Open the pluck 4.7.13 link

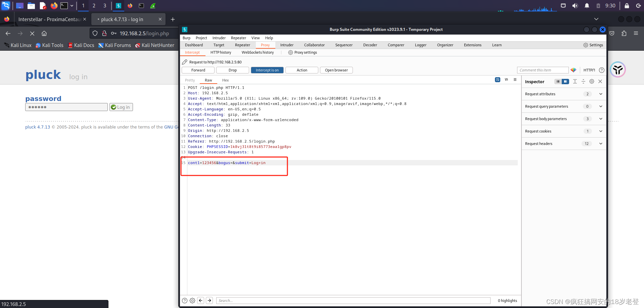tap(38, 127)
